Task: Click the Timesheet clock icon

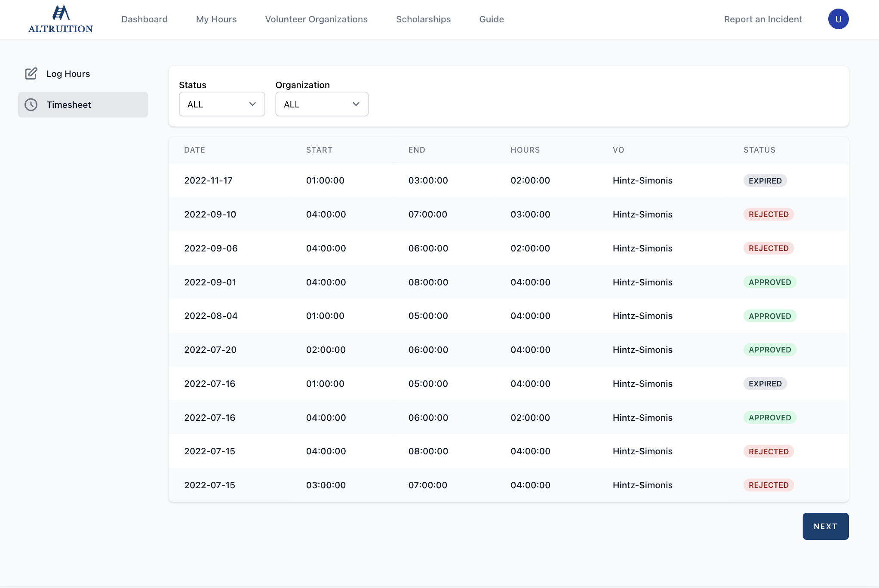Action: click(31, 104)
